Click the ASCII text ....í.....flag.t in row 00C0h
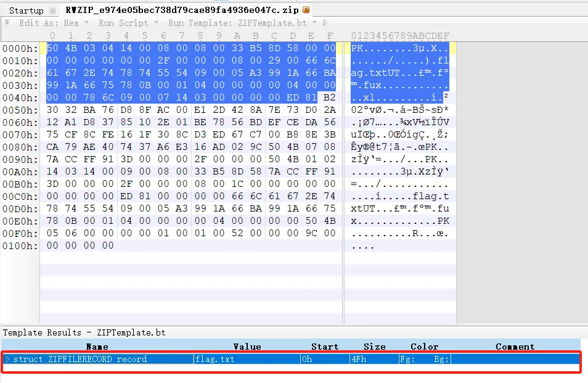The image size is (588, 383). coord(400,196)
